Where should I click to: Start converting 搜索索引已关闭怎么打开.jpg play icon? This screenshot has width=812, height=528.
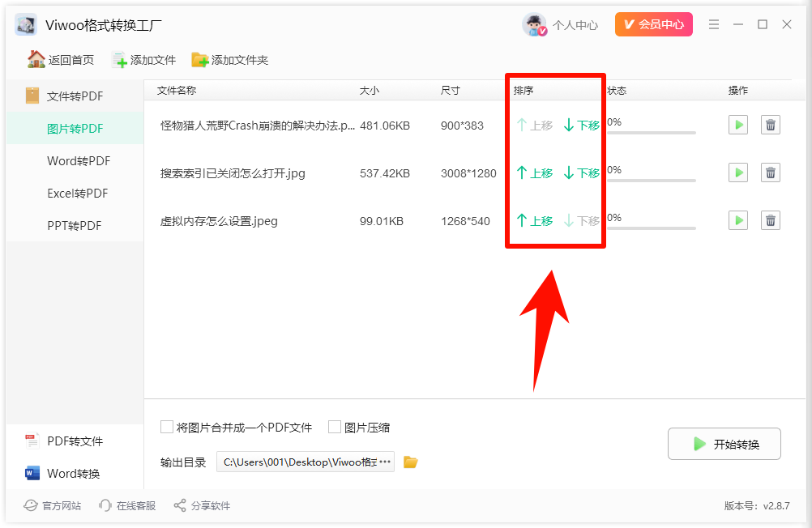[738, 172]
